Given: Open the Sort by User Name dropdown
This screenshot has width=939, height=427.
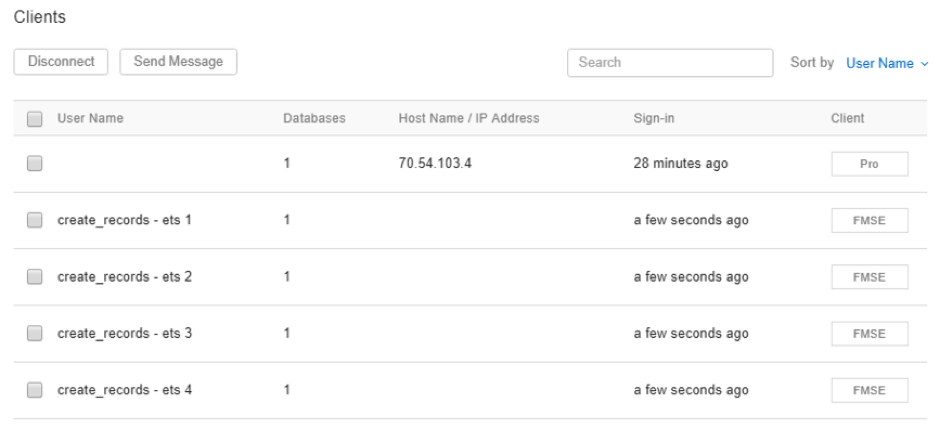Looking at the screenshot, I should pyautogui.click(x=887, y=63).
